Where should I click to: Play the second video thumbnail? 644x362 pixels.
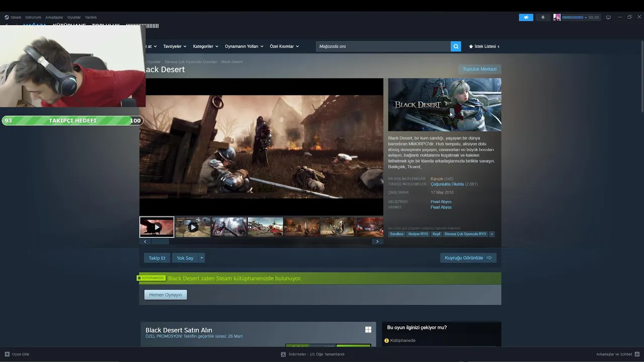193,227
